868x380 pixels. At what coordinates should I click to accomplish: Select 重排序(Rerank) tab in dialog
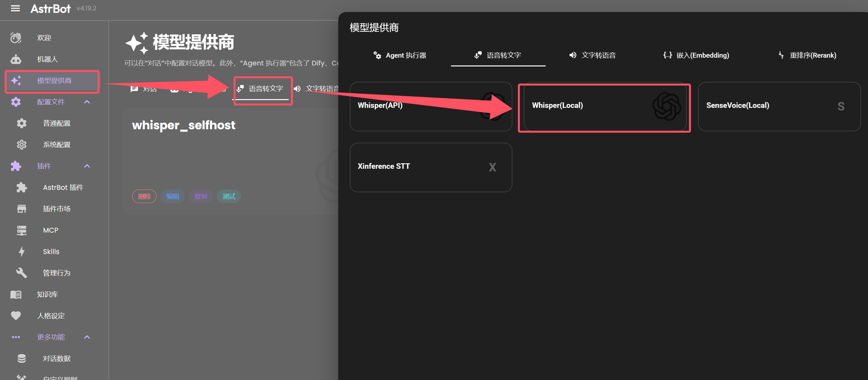[807, 55]
